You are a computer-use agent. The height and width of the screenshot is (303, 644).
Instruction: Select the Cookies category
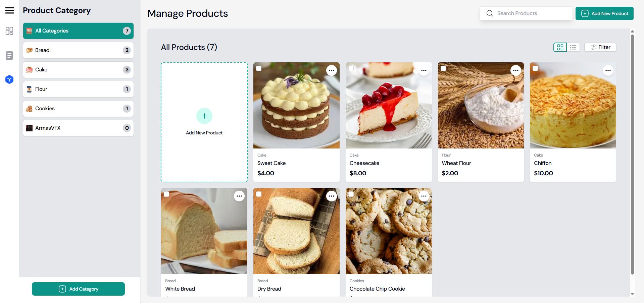78,109
